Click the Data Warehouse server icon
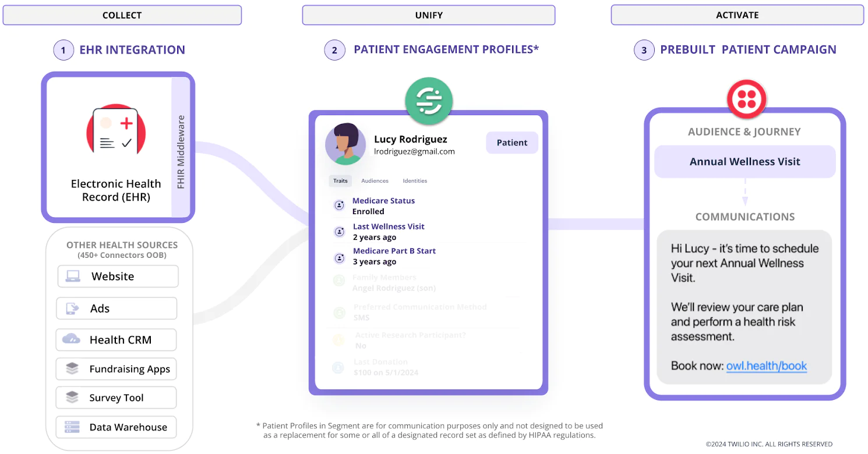Viewport: 868px width, 454px height. (x=72, y=427)
